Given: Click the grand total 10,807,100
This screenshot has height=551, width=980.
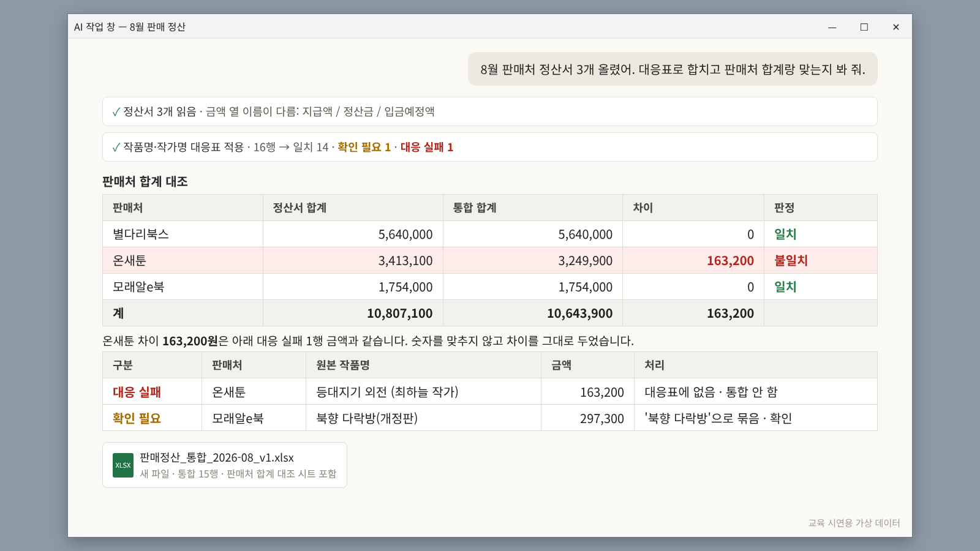Looking at the screenshot, I should coord(400,313).
